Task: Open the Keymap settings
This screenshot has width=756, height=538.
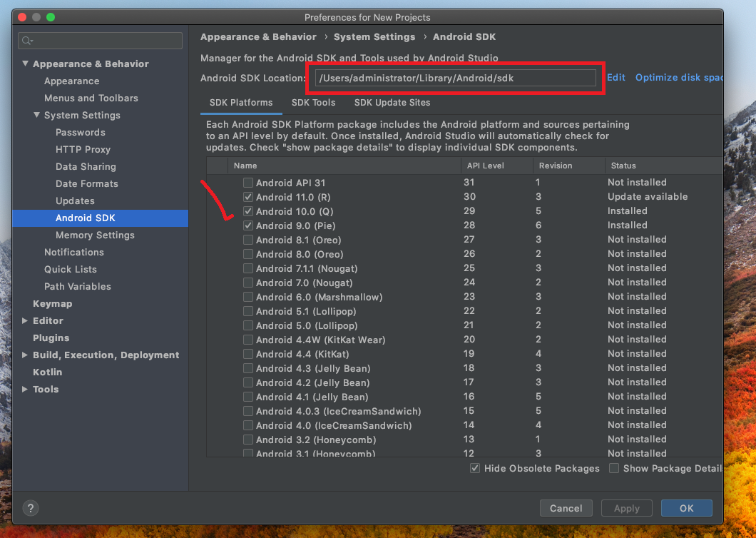Action: coord(53,303)
